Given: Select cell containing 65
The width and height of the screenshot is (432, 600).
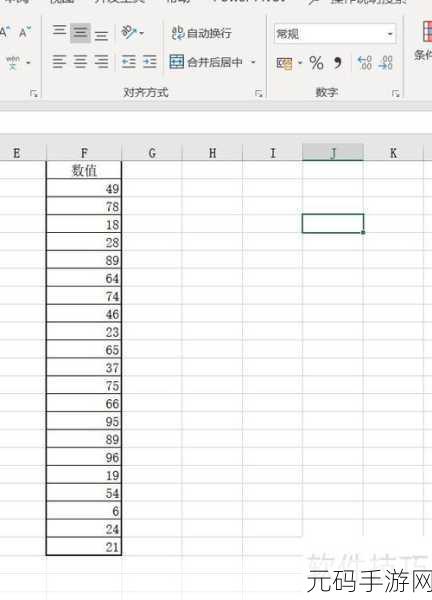Looking at the screenshot, I should tap(84, 350).
